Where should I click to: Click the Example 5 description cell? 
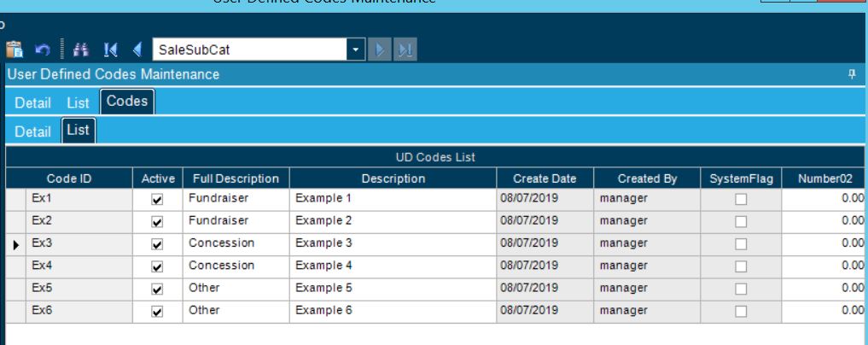(x=393, y=289)
